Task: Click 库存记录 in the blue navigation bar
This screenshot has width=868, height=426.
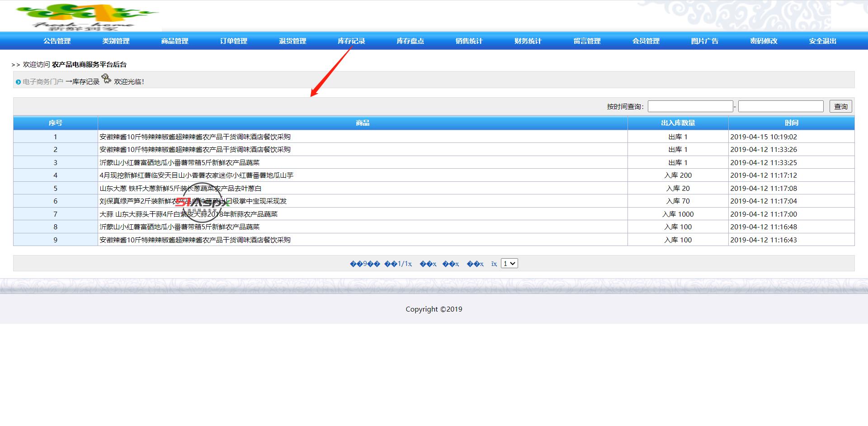Action: pyautogui.click(x=351, y=41)
